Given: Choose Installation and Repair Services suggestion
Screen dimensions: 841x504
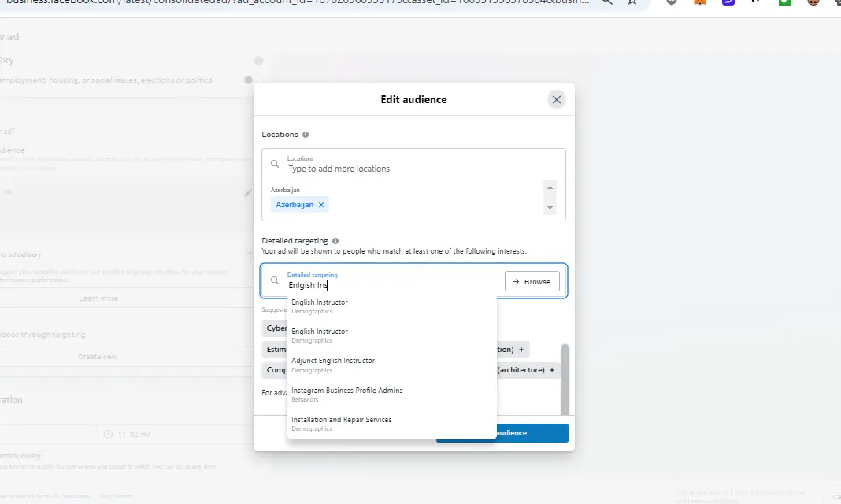Looking at the screenshot, I should 392,424.
